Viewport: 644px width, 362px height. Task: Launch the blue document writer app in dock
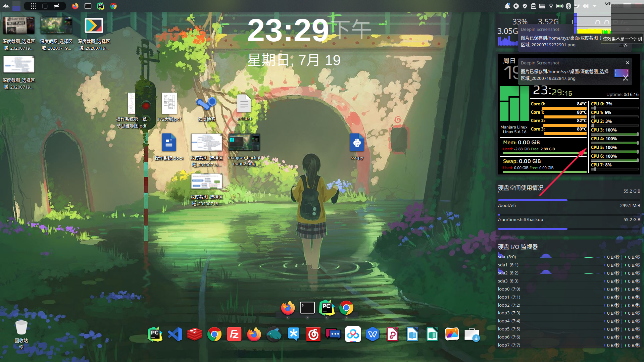[412, 334]
